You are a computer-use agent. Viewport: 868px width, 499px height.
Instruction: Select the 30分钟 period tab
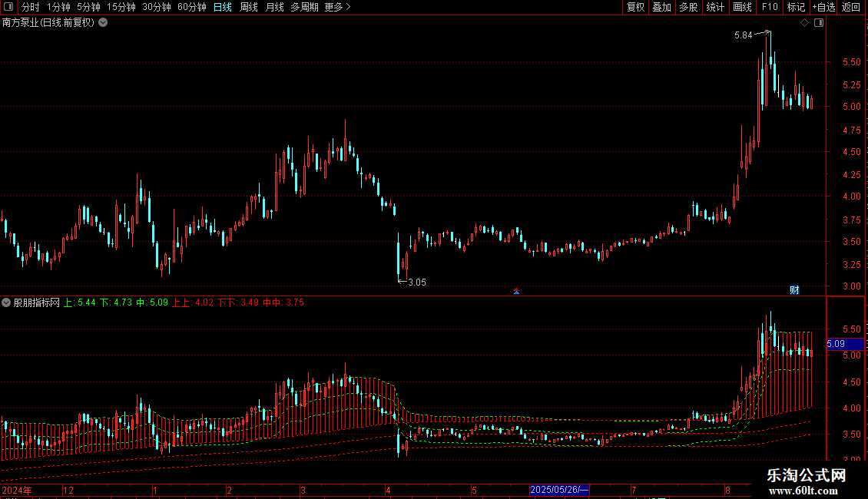[x=157, y=7]
